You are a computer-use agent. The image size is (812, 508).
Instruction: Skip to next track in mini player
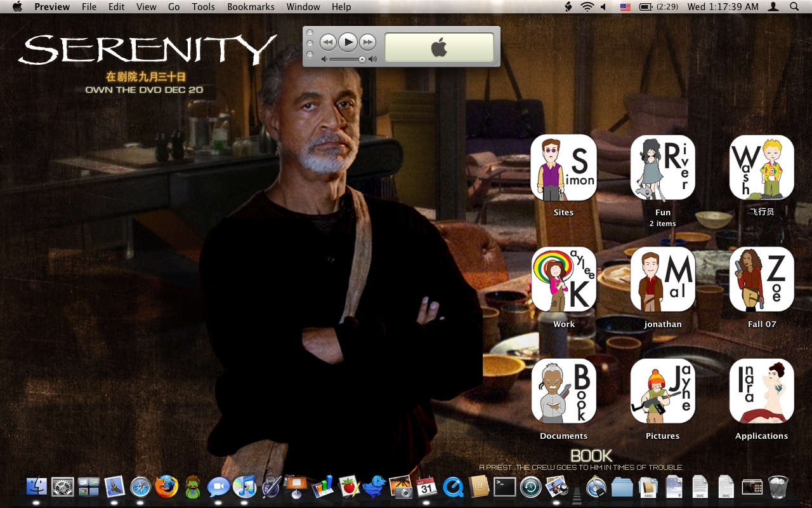coord(367,43)
